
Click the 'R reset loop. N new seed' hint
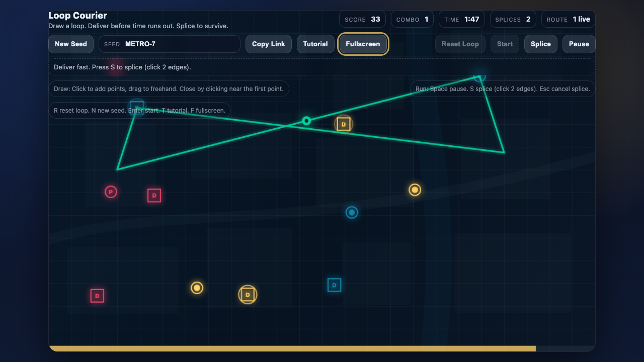pyautogui.click(x=140, y=111)
